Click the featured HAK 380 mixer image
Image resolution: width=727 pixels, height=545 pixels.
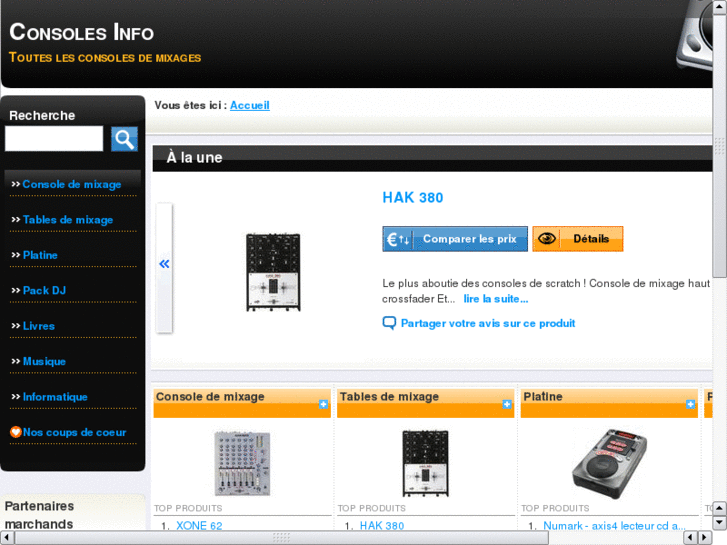pyautogui.click(x=273, y=272)
